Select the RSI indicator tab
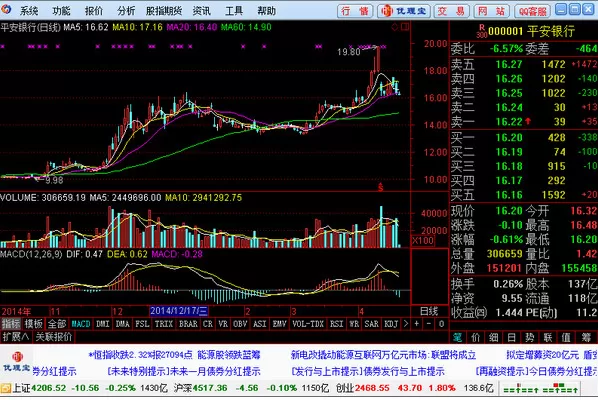This screenshot has width=598, height=400. 336,324
